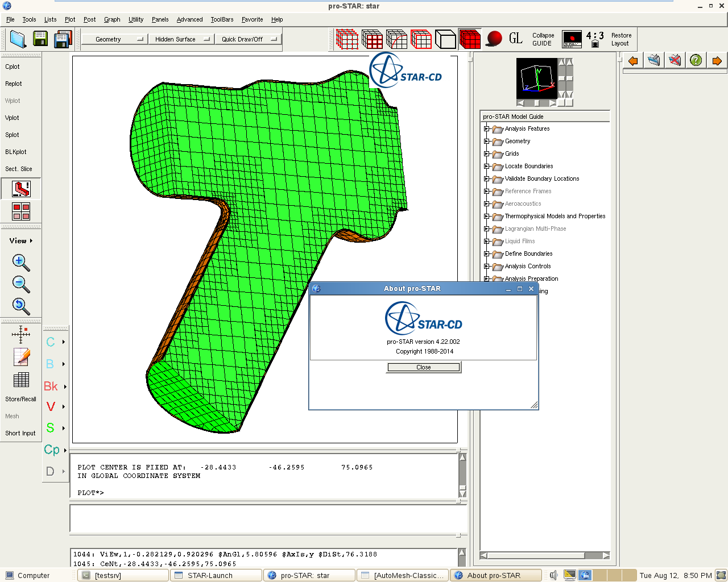Select the plain outline cube icon
Viewport: 728px width, 582px height.
click(x=445, y=39)
